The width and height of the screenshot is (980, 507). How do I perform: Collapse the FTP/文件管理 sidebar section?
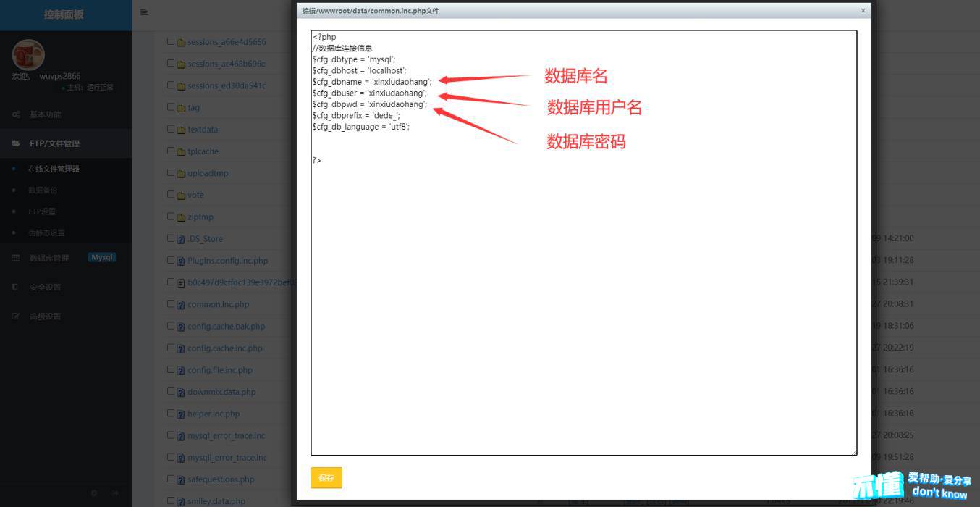pos(54,143)
